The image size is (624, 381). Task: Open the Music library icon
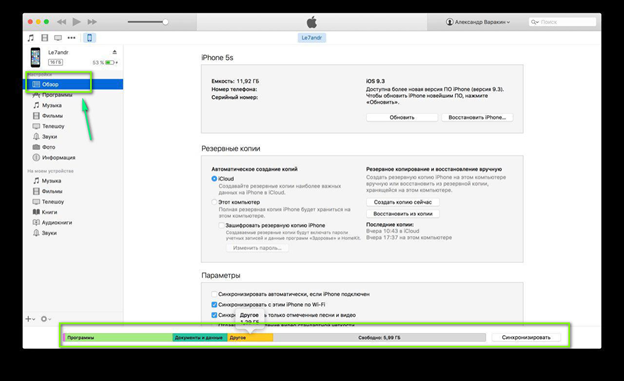click(x=31, y=38)
